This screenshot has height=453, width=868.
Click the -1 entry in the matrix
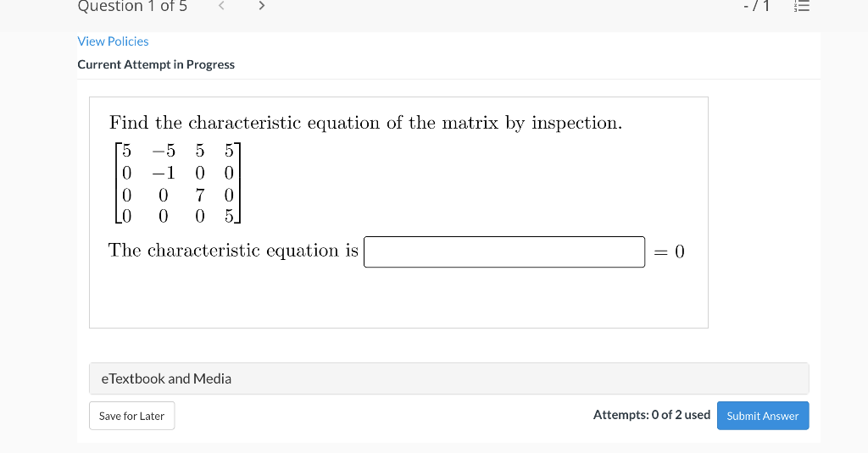164,173
